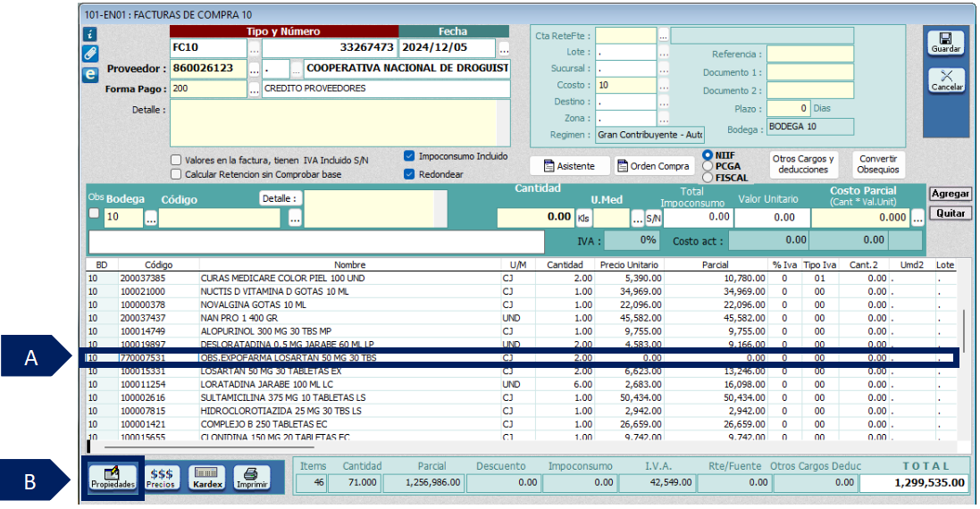Open lookup beside U.Med field

pyautogui.click(x=638, y=218)
